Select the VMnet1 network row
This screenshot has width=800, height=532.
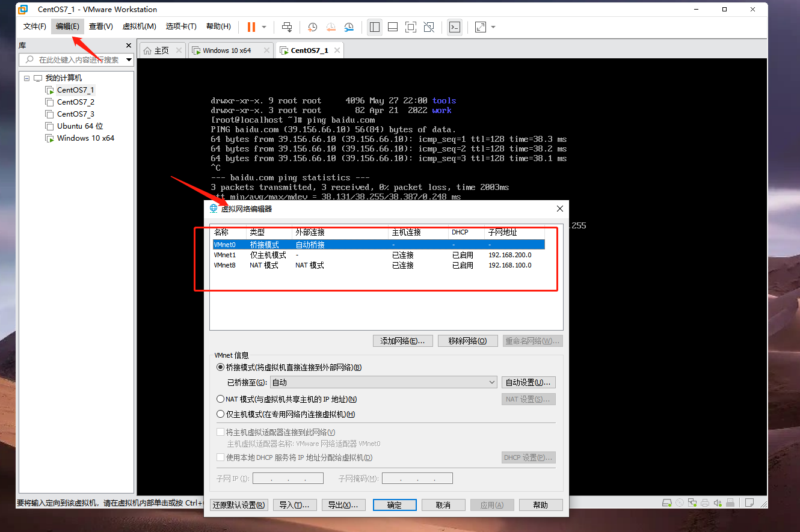pyautogui.click(x=379, y=255)
